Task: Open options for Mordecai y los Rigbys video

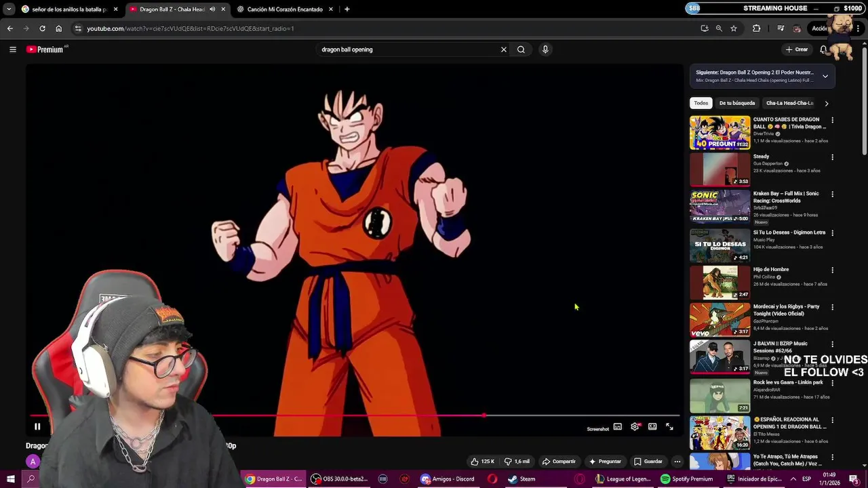Action: (832, 307)
